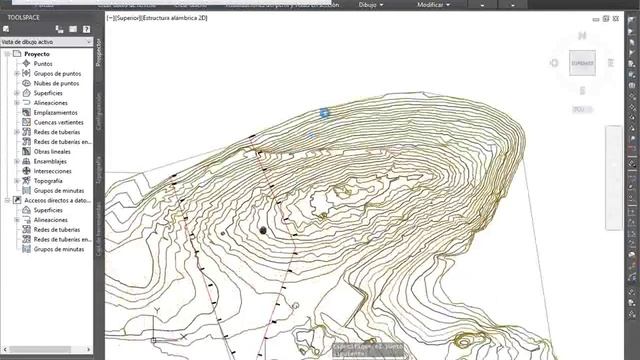Rotate view to West (O) on ViewCube

point(554,63)
